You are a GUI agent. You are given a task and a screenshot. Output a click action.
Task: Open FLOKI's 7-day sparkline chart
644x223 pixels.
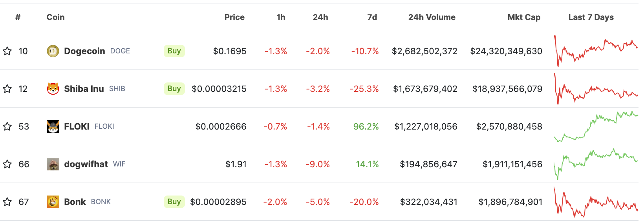point(596,126)
